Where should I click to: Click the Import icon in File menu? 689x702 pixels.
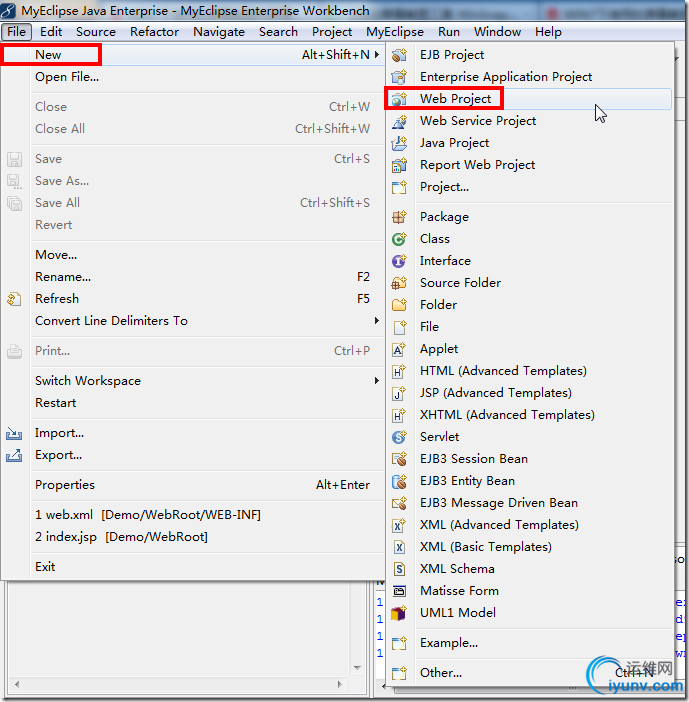pos(14,433)
